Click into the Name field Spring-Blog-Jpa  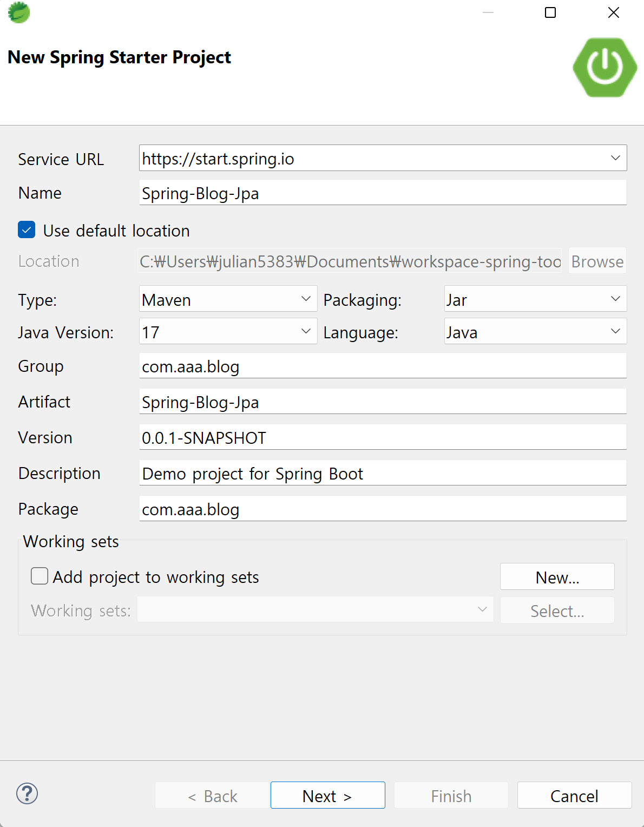pos(383,193)
